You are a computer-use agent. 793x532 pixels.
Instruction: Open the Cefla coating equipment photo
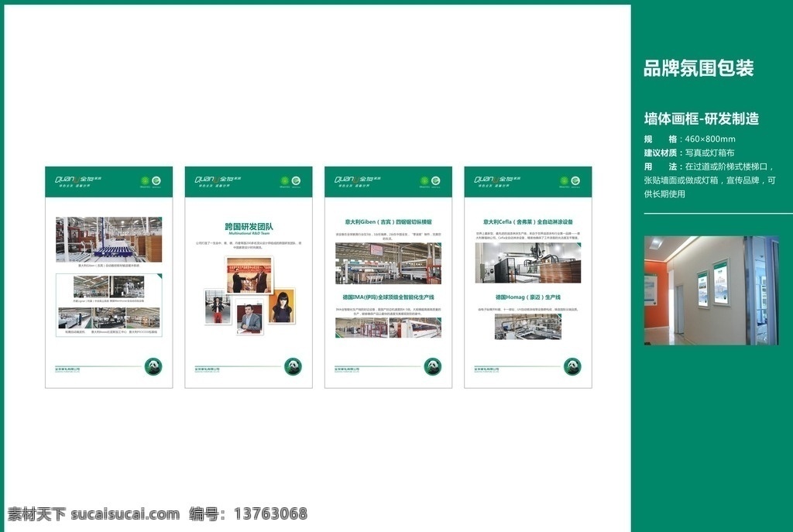(x=528, y=263)
